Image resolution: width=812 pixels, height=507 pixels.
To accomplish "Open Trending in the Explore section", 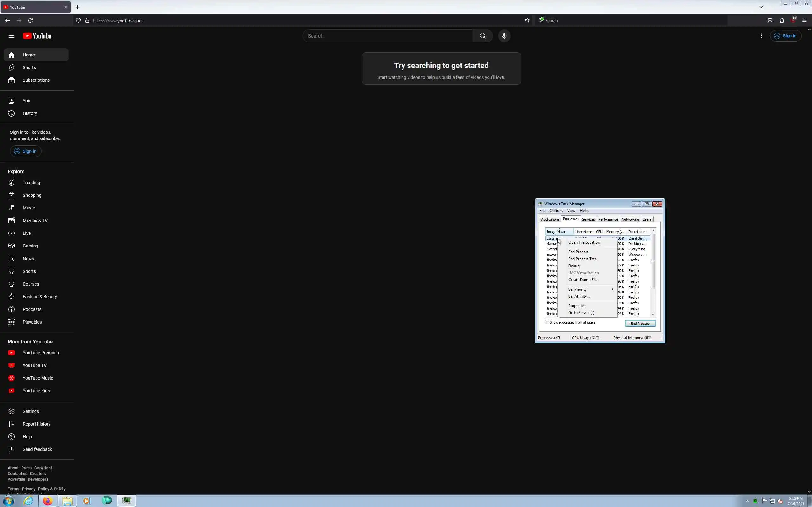I will pyautogui.click(x=31, y=183).
